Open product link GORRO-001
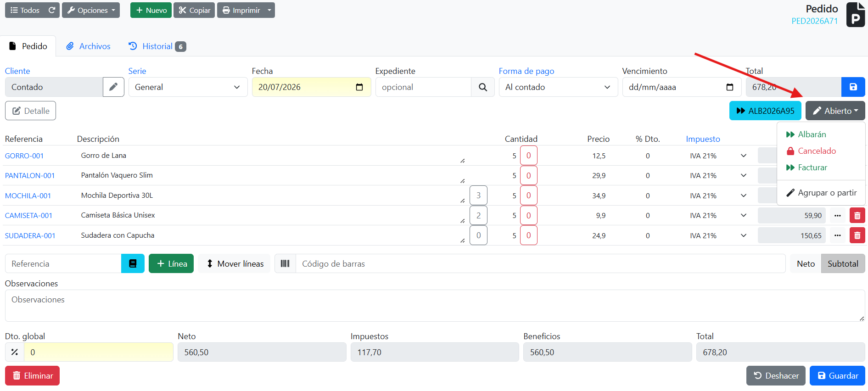This screenshot has width=868, height=391. [x=24, y=156]
